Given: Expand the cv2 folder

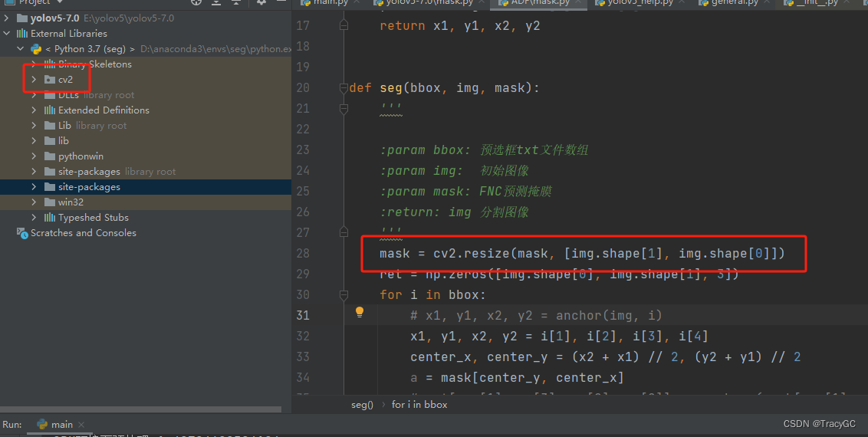Looking at the screenshot, I should pos(35,80).
